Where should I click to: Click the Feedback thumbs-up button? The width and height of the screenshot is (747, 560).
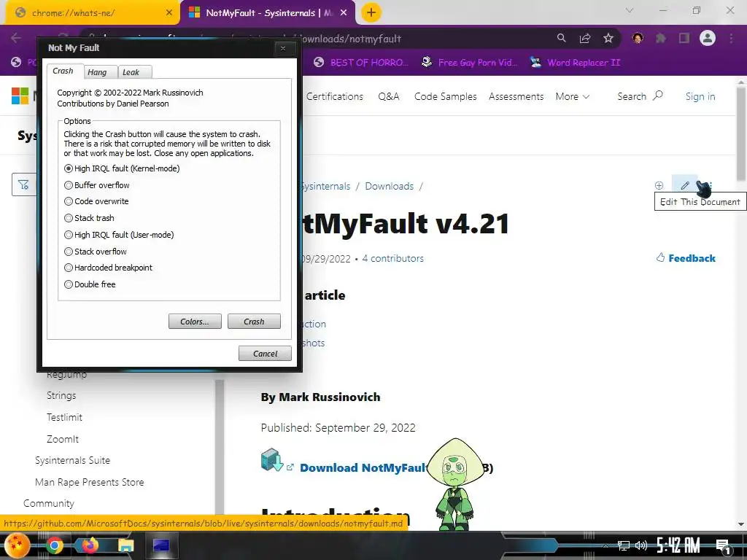click(686, 258)
